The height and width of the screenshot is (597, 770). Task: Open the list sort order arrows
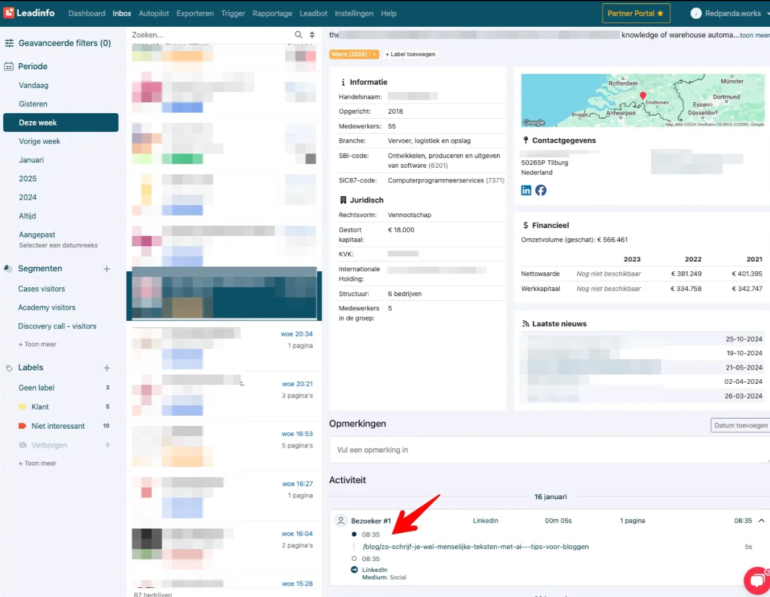[x=312, y=35]
